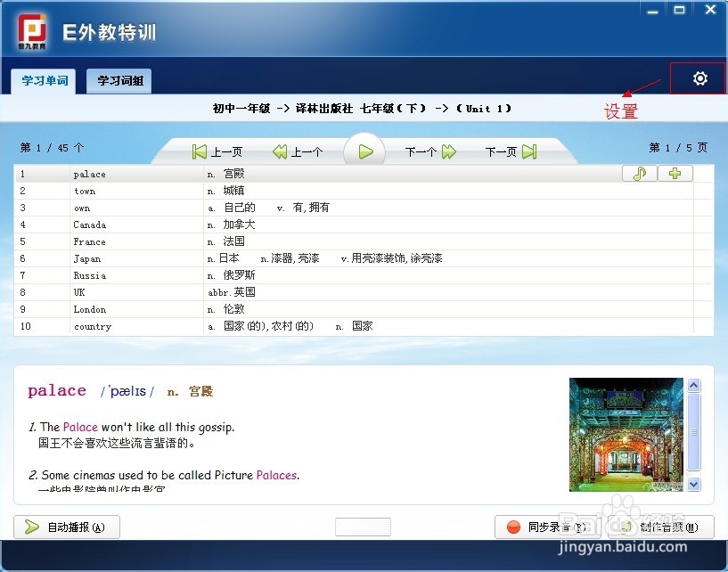Viewport: 728px width, 572px height.
Task: Add palace using the green plus icon
Action: point(675,174)
